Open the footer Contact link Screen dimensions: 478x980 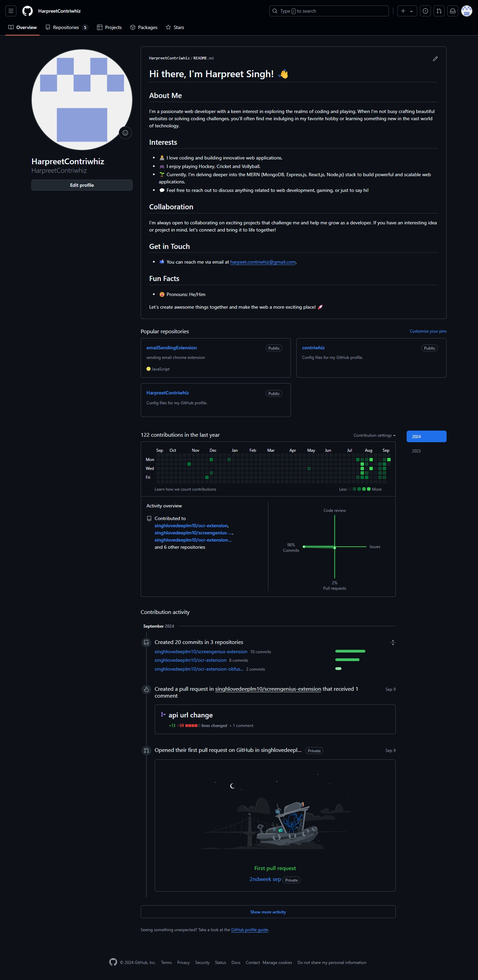[253, 963]
